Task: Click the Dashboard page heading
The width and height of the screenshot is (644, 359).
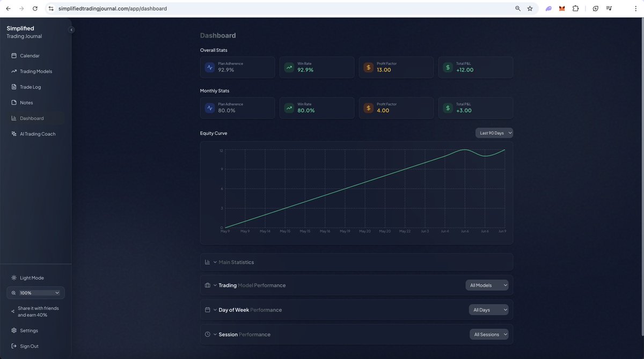Action: point(218,35)
